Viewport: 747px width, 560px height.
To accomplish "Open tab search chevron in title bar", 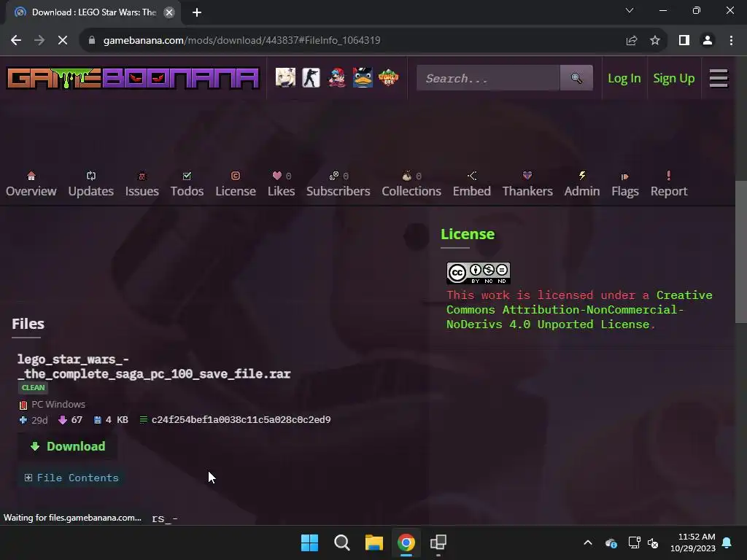I will pyautogui.click(x=630, y=10).
